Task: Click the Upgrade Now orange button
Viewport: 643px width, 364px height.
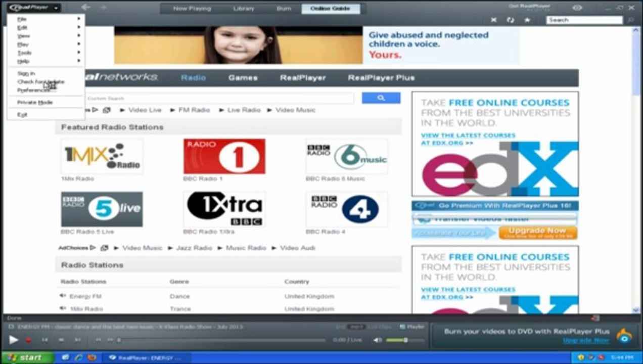Action: point(538,233)
